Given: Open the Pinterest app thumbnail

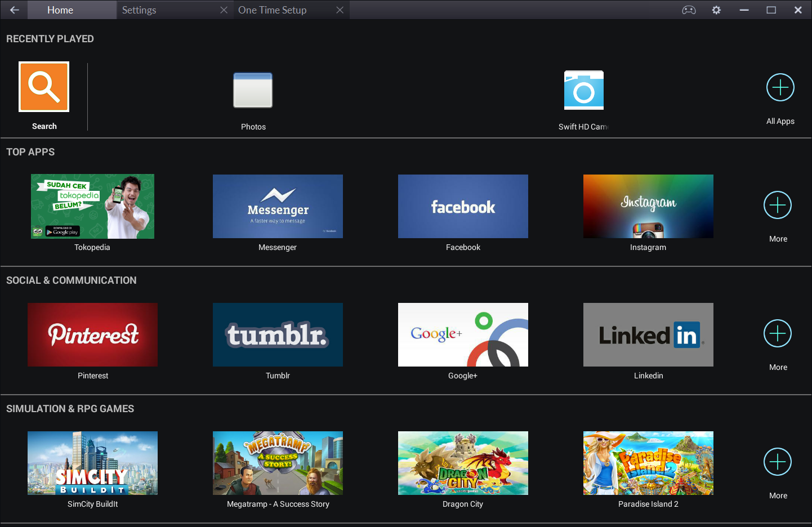Looking at the screenshot, I should (x=92, y=334).
